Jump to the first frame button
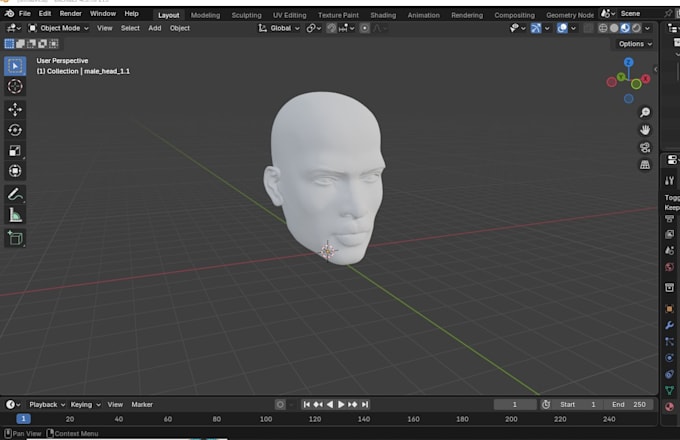This screenshot has height=440, width=680. [307, 404]
